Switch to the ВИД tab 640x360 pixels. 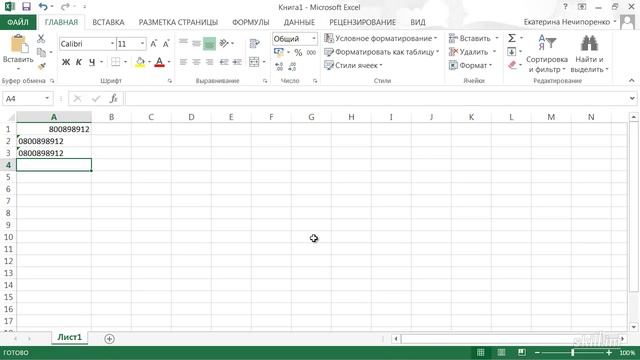tap(418, 22)
